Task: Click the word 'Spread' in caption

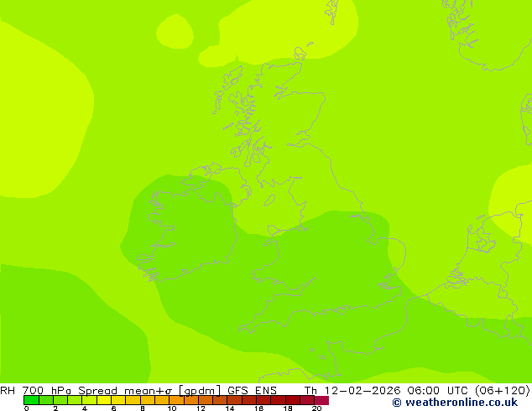Action: [x=97, y=391]
